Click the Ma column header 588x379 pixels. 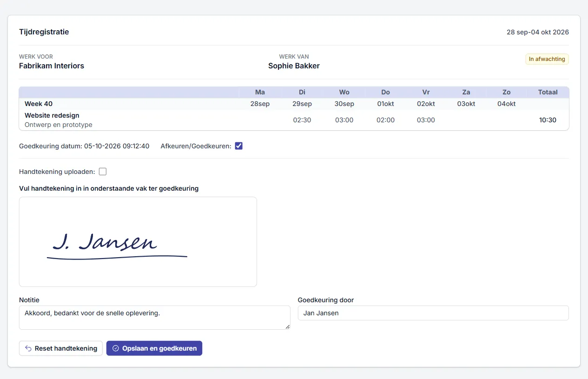(260, 92)
